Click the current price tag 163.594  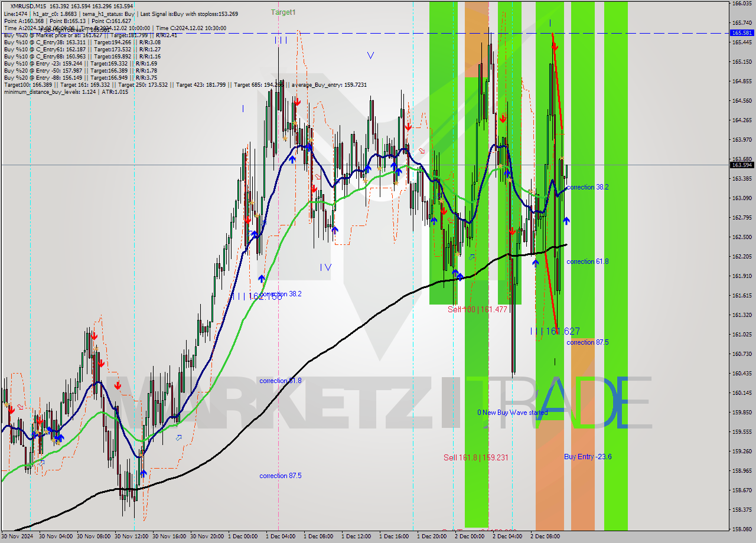click(742, 165)
